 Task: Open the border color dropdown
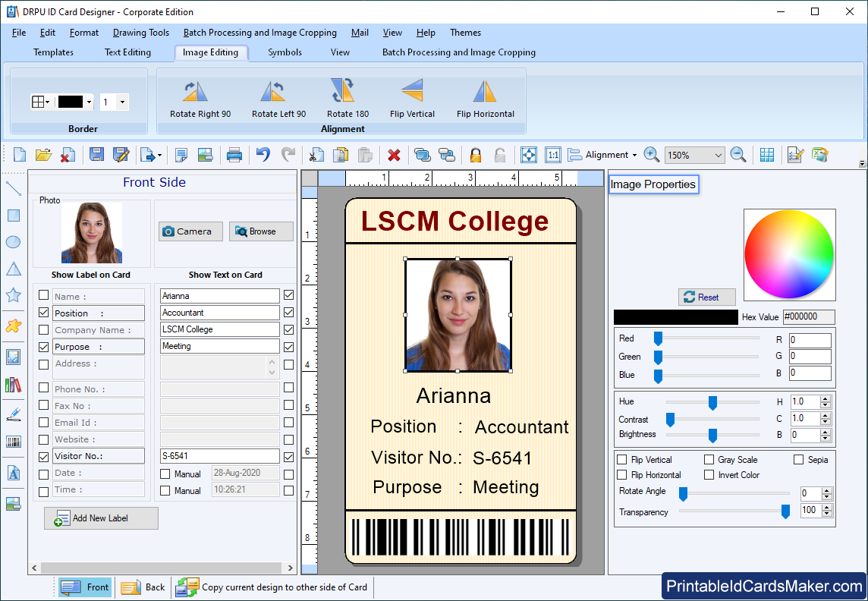tap(89, 101)
